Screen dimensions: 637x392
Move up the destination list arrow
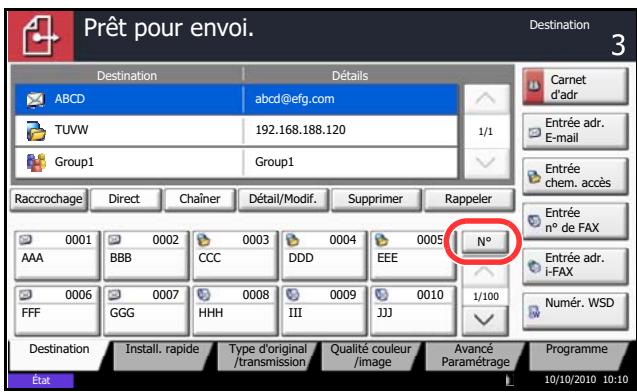pos(486,99)
